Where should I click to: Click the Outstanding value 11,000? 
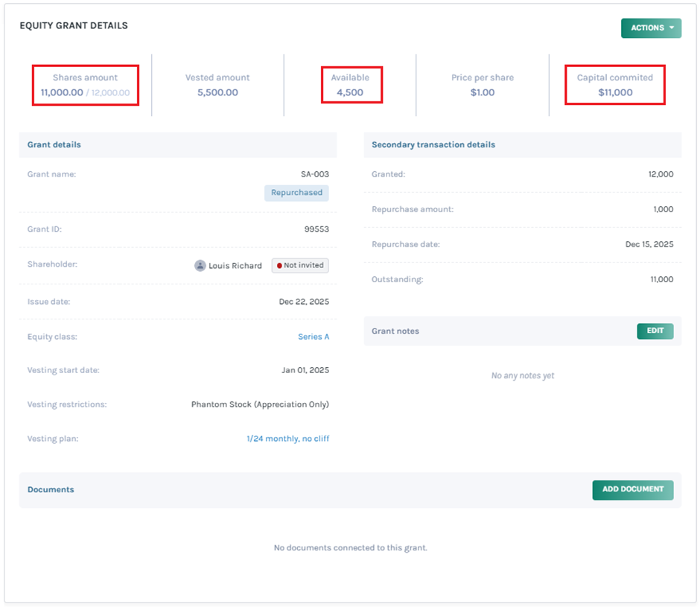click(661, 279)
